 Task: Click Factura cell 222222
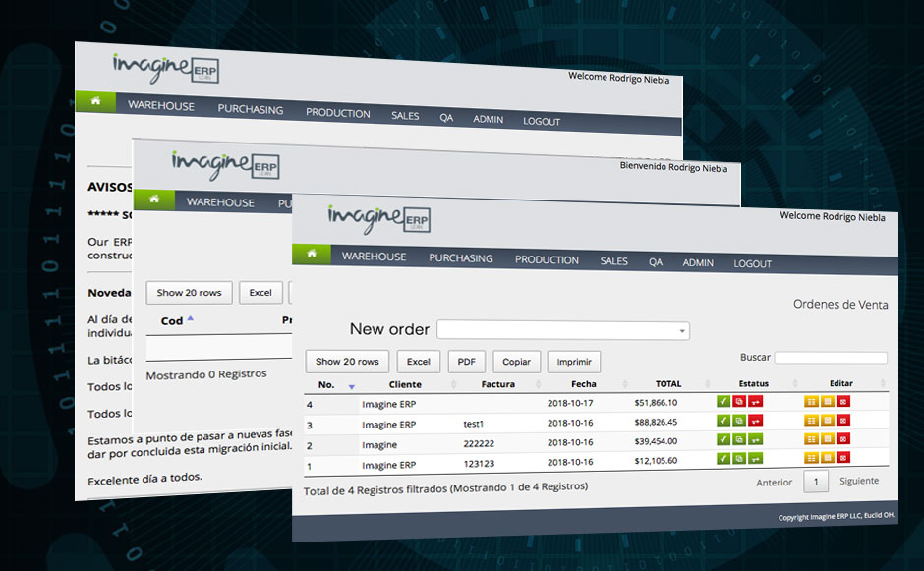[x=479, y=443]
